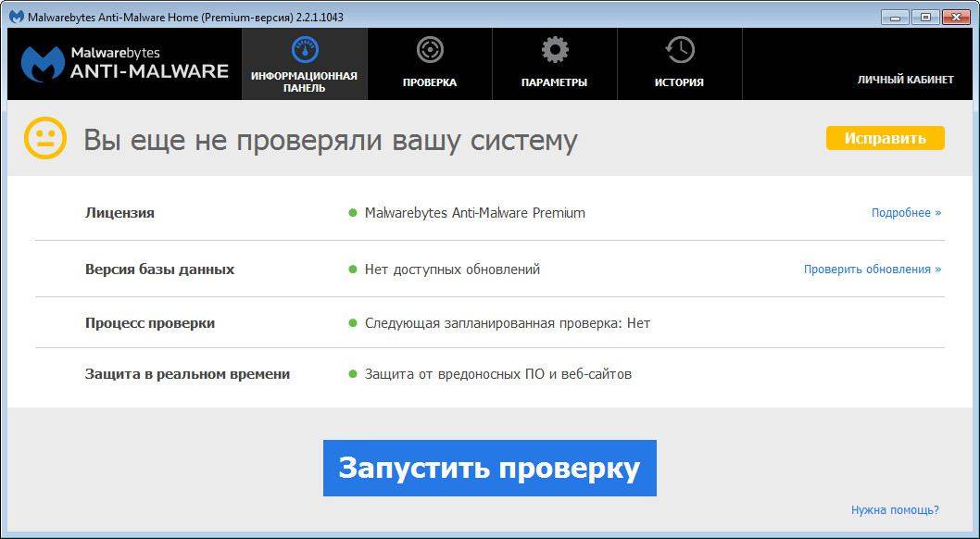Open the Нужна помощь? link
The image size is (980, 539).
tap(895, 510)
